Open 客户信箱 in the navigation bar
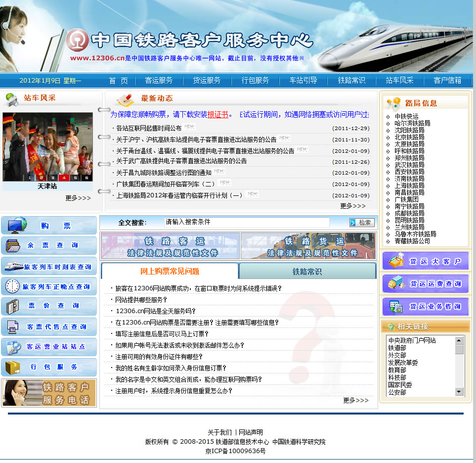Image resolution: width=476 pixels, height=463 pixels. coord(447,81)
